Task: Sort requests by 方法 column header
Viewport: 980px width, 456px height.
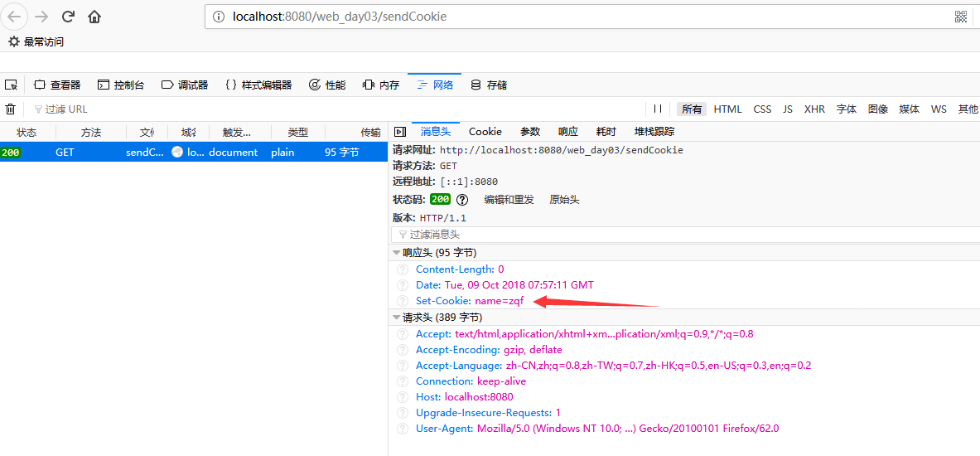Action: tap(91, 132)
